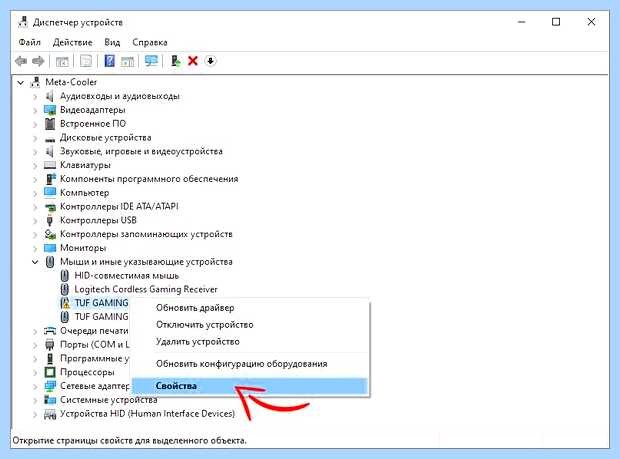This screenshot has width=620, height=459.
Task: Choose Обновить драйвер in context menu
Action: (x=250, y=308)
